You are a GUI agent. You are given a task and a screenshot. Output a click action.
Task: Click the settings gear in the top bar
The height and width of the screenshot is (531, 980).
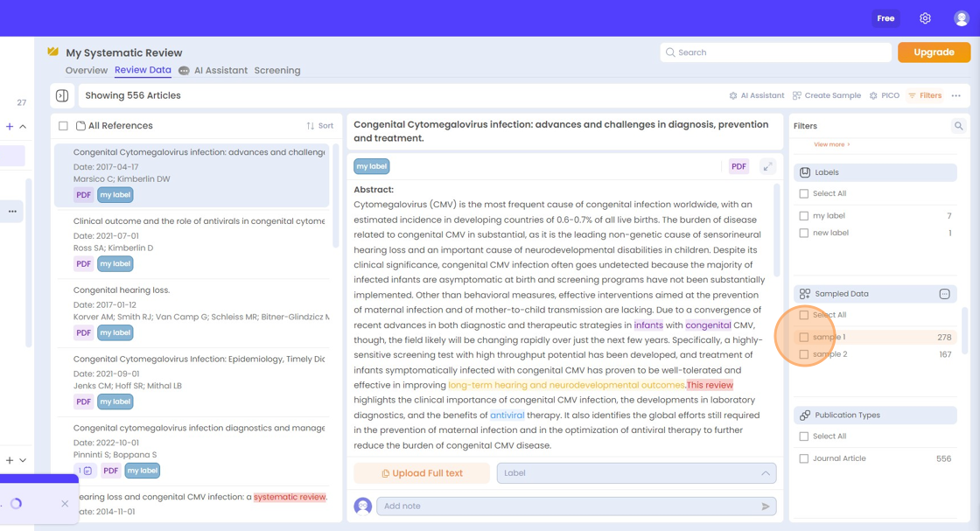click(925, 17)
